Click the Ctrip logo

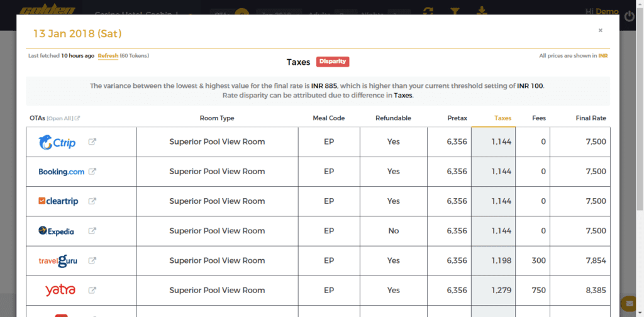pyautogui.click(x=57, y=142)
